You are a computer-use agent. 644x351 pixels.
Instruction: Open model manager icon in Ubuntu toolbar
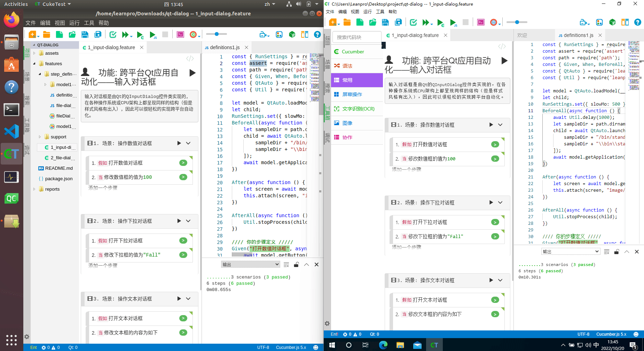pos(279,35)
